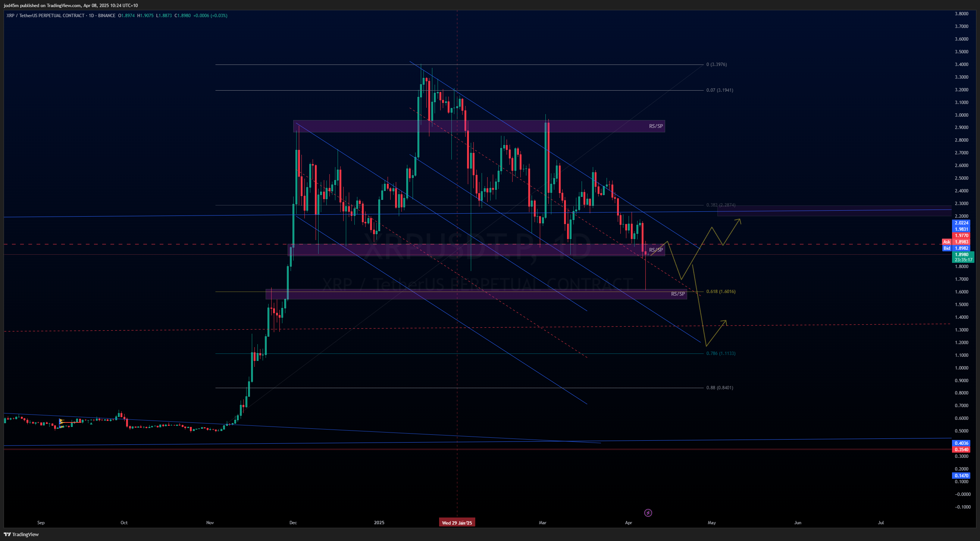Click the 2025 label on time axis
Viewport: 980px width, 541px height.
point(379,523)
